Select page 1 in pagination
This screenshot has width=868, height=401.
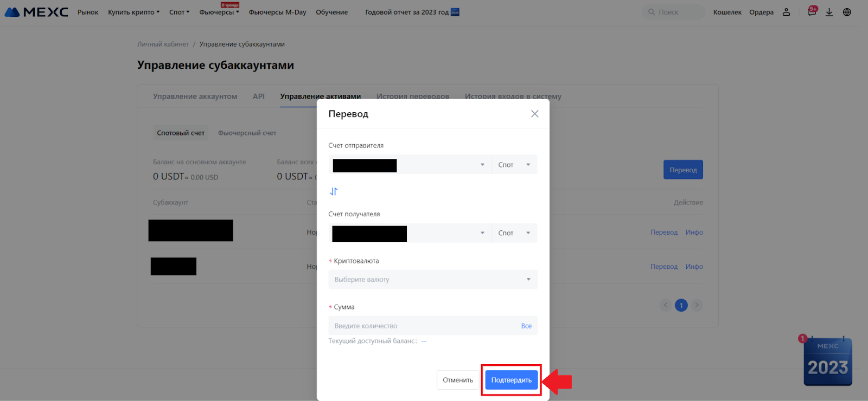(x=681, y=305)
